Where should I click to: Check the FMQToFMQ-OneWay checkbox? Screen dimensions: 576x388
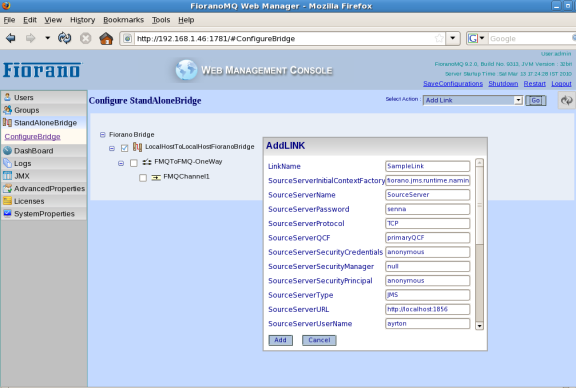134,163
